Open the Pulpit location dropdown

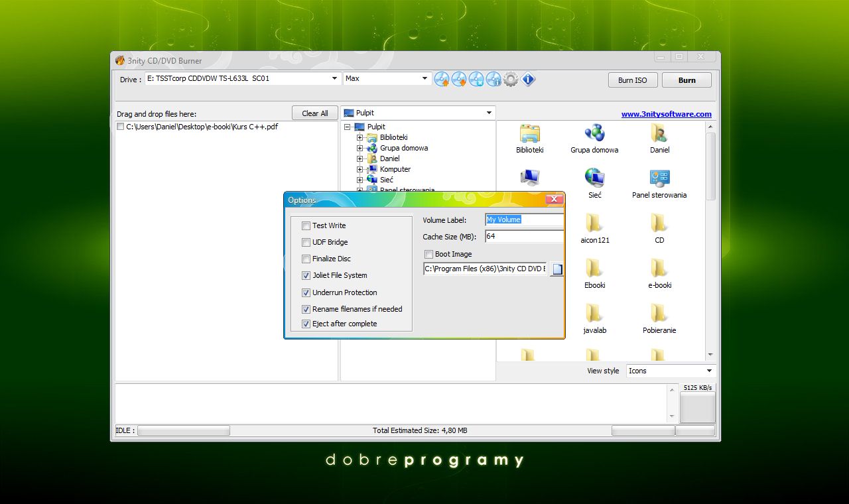(x=489, y=113)
